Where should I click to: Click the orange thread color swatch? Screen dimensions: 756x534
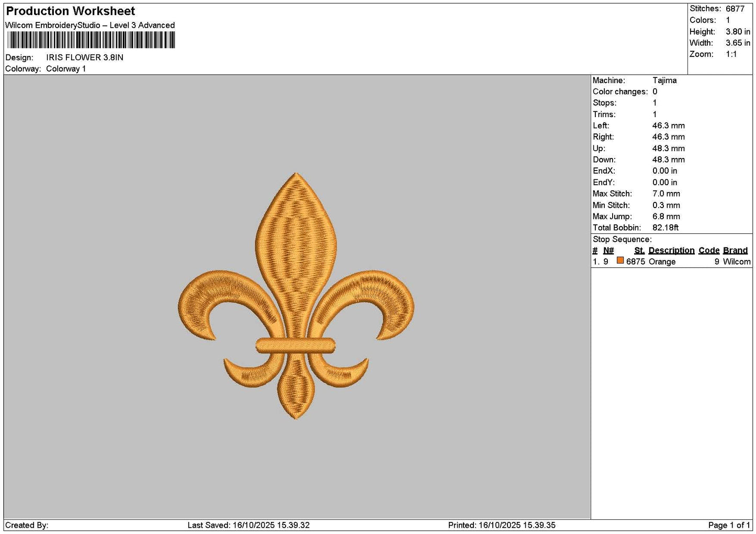click(620, 260)
